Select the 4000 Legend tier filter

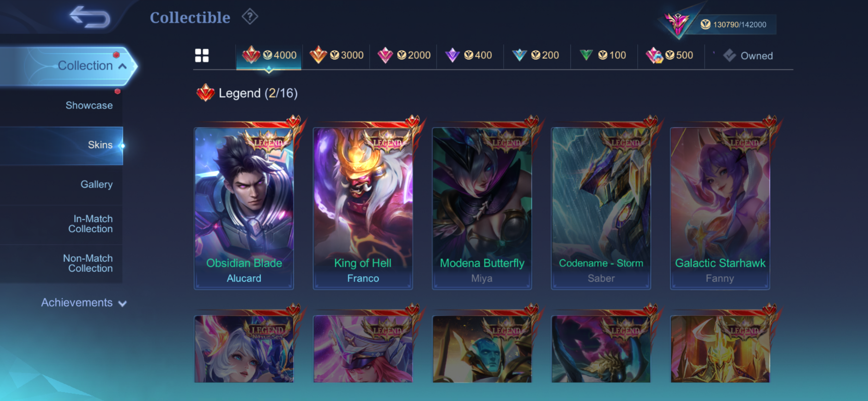(269, 55)
